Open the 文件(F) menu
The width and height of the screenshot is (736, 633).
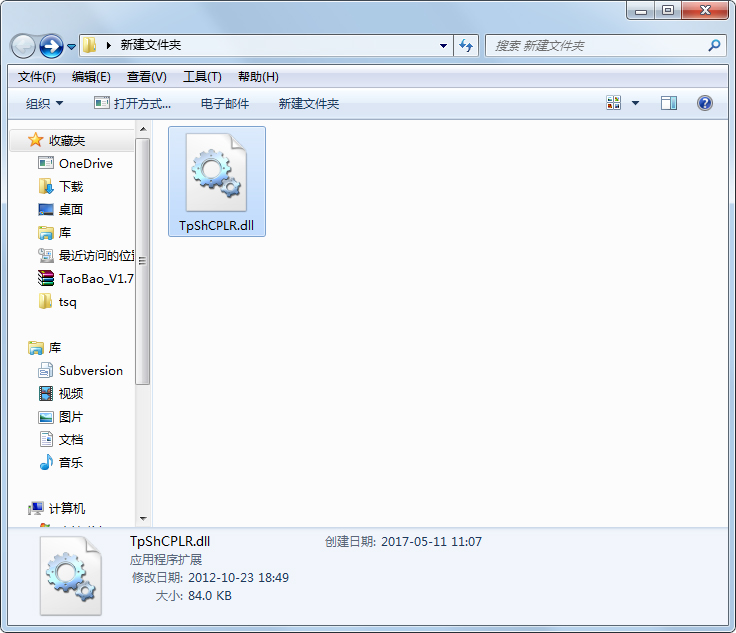click(x=37, y=76)
